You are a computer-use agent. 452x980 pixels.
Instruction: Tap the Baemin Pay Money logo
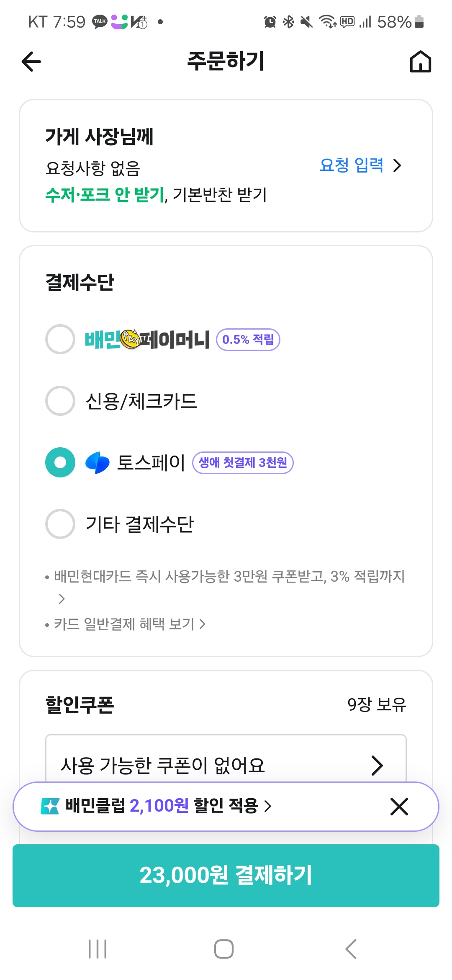click(x=147, y=339)
